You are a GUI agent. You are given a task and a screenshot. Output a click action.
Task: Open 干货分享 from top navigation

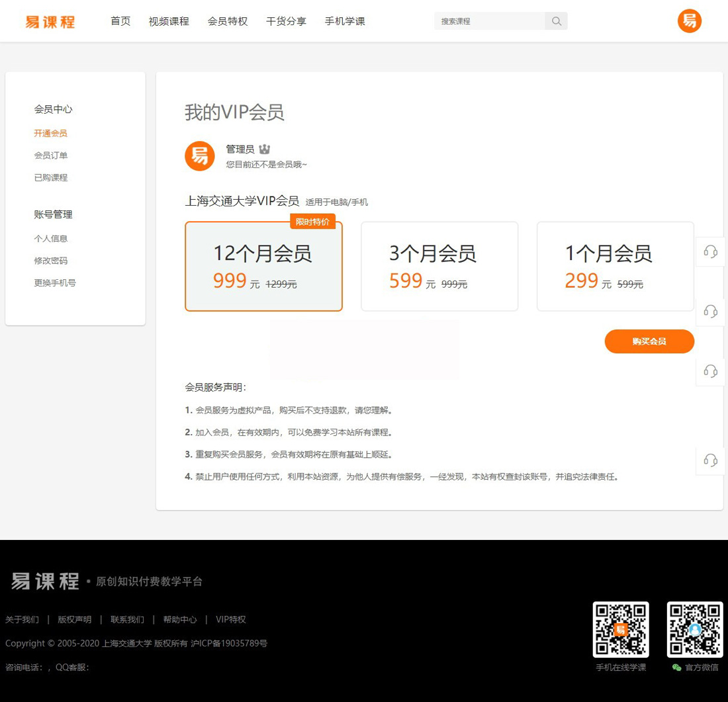(286, 21)
